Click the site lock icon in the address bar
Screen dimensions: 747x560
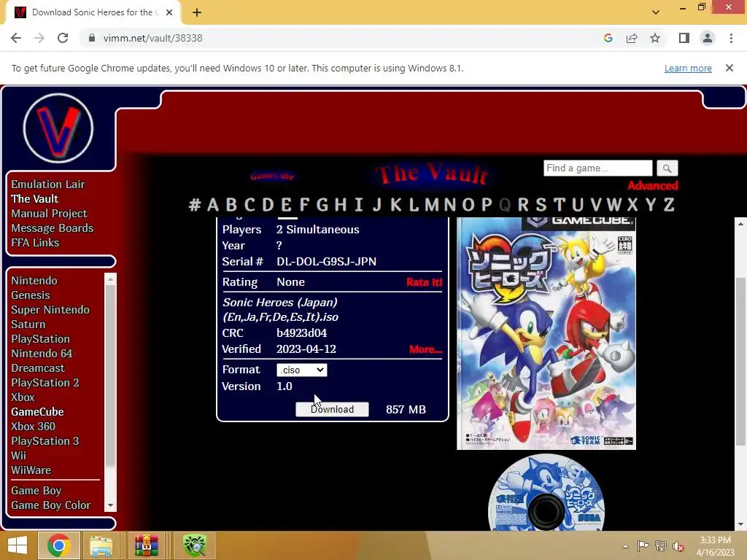92,38
